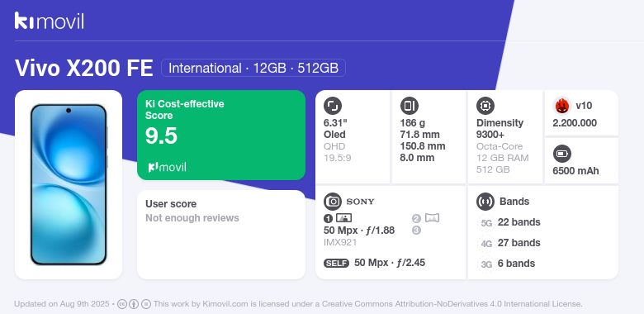The width and height of the screenshot is (644, 314).
Task: Select the second camera wide-angle icon
Action: (432, 218)
